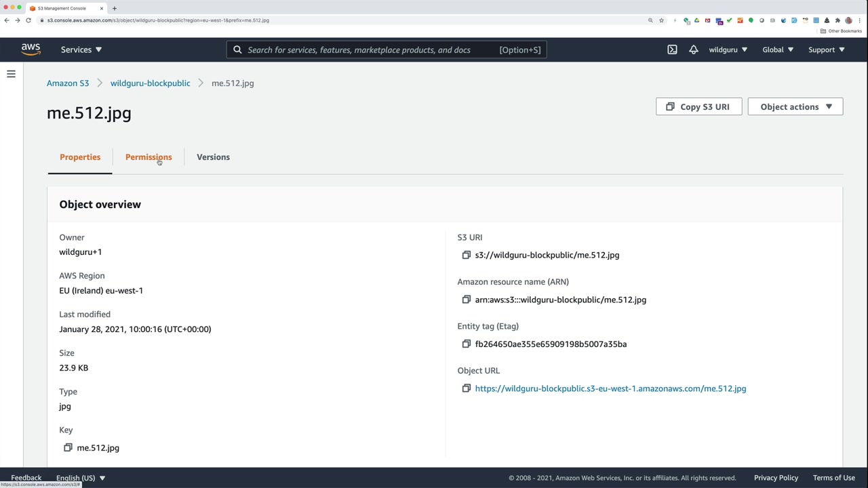Copy the Etag value icon
Image resolution: width=868 pixels, height=488 pixels.
coord(466,344)
